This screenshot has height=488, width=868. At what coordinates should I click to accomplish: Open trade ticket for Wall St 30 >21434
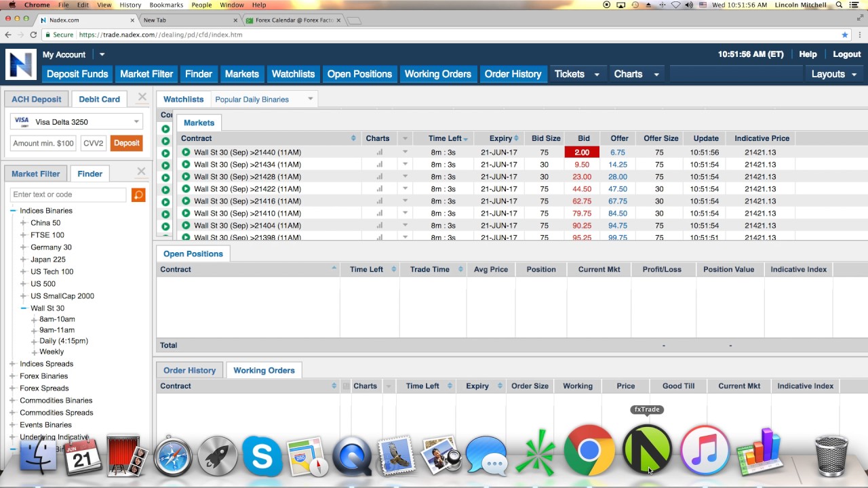click(x=186, y=165)
